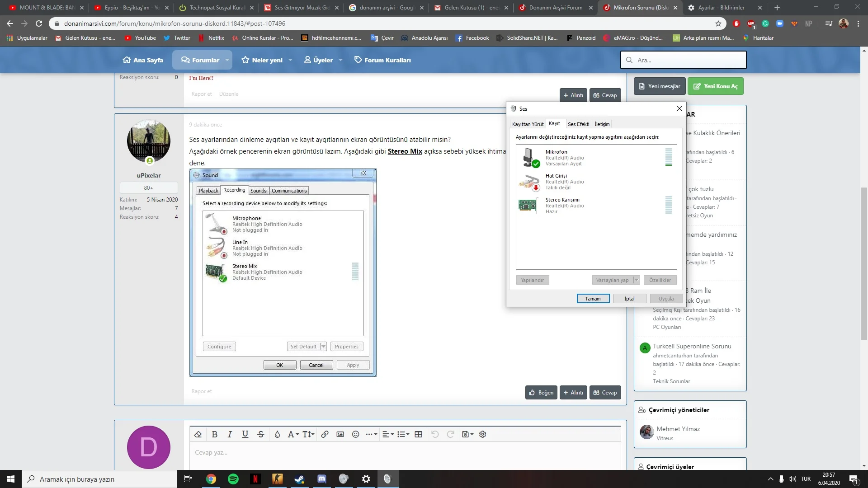Click the editor settings gear icon
868x488 pixels.
[x=483, y=434]
